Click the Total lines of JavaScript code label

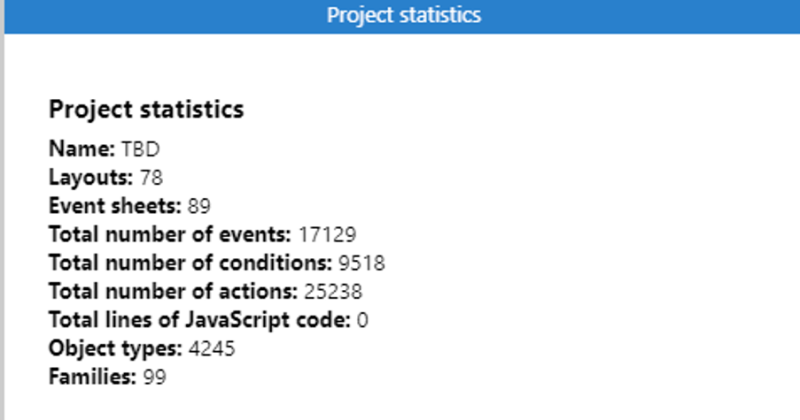200,320
